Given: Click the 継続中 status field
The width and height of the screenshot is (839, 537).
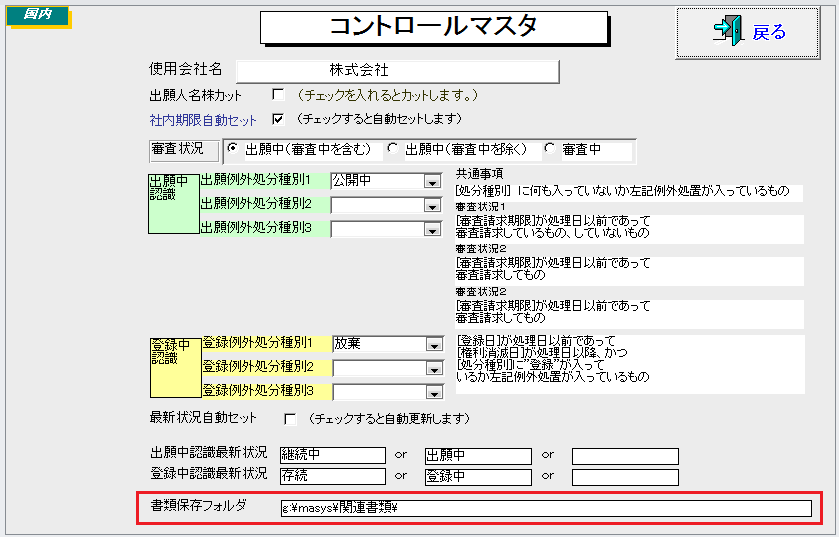Looking at the screenshot, I should click(332, 456).
